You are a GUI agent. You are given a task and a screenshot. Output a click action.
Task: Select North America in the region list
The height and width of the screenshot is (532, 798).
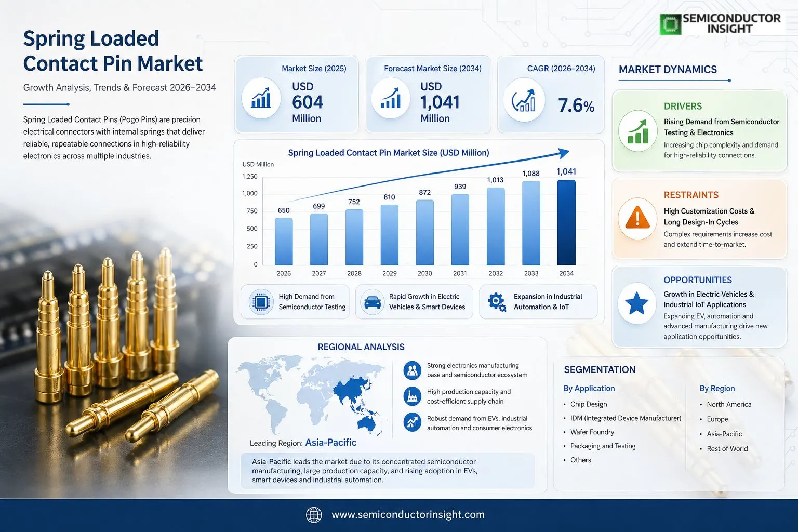point(729,404)
